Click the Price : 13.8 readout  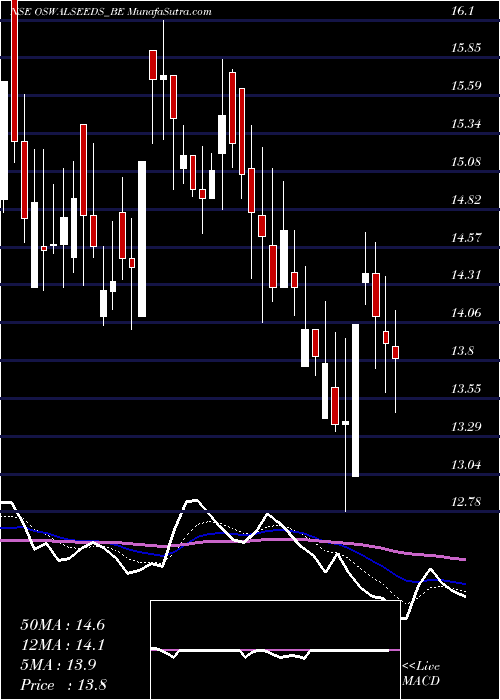[63, 685]
